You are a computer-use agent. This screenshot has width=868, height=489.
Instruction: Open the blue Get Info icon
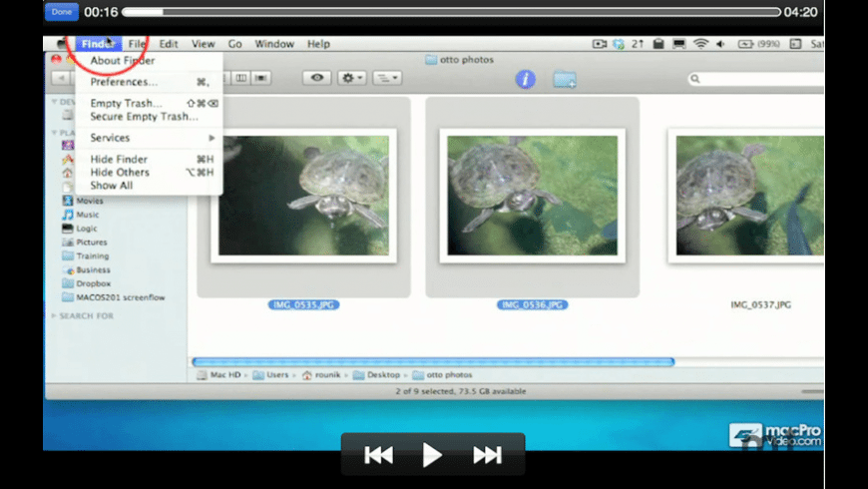[x=525, y=79]
